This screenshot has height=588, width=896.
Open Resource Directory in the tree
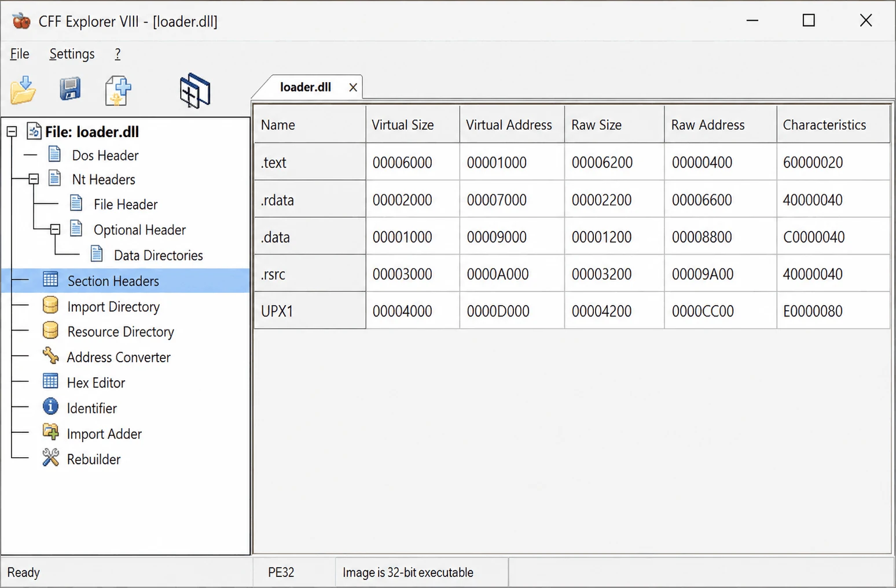click(120, 332)
